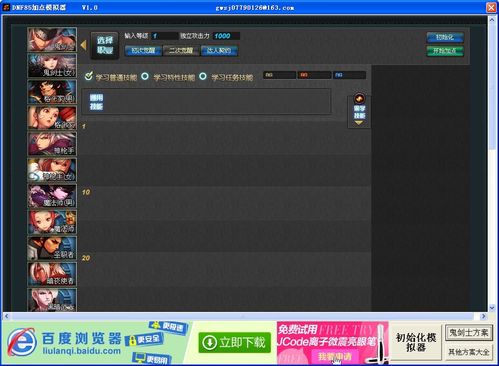The image size is (499, 366).
Task: Click the 初始化 reset button
Action: tap(445, 37)
